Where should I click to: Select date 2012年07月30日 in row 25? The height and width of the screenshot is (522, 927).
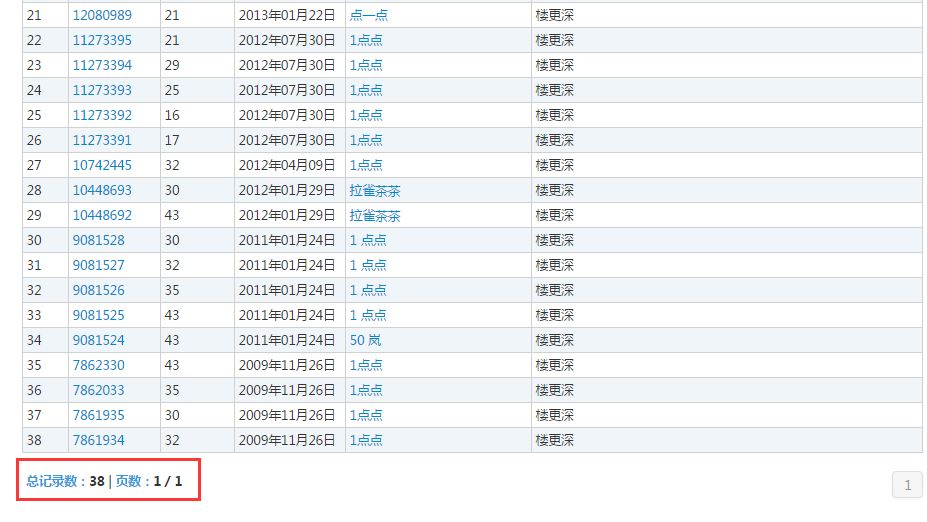point(287,115)
